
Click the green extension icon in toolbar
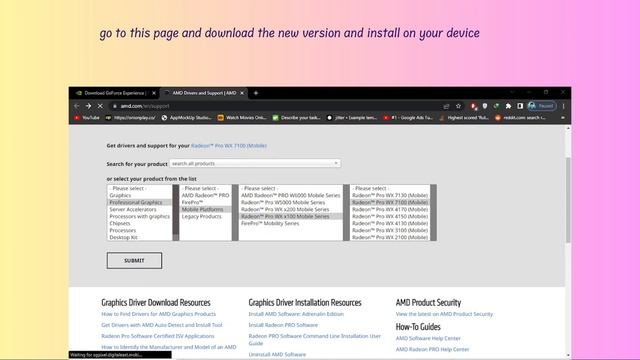click(496, 106)
